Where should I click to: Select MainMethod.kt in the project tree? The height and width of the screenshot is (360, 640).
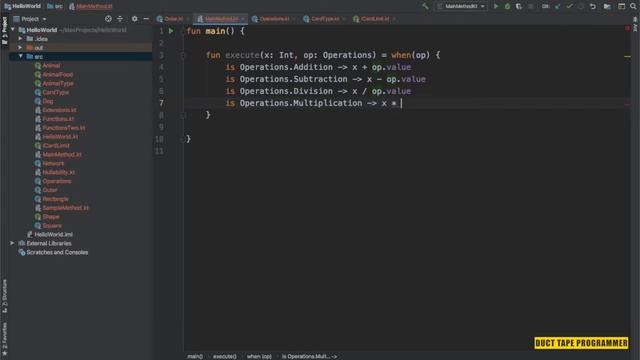[x=62, y=154]
